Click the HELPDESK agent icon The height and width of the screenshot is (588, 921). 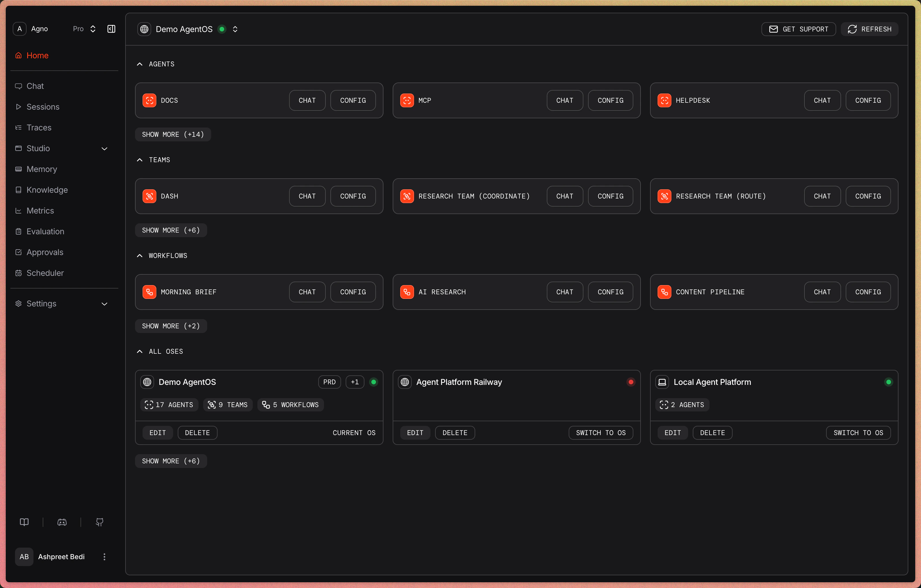664,100
